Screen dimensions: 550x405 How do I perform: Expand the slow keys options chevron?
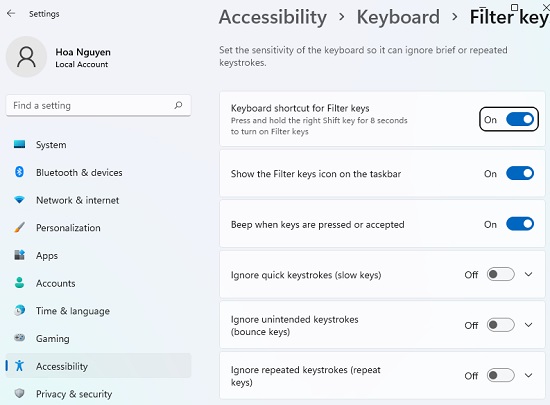pyautogui.click(x=529, y=274)
